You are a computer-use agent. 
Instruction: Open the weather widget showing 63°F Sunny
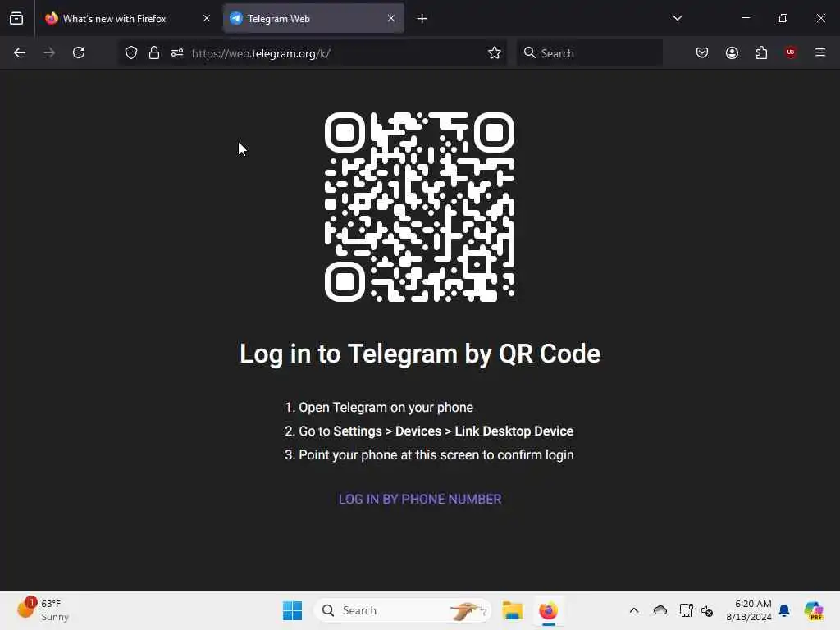(x=43, y=610)
